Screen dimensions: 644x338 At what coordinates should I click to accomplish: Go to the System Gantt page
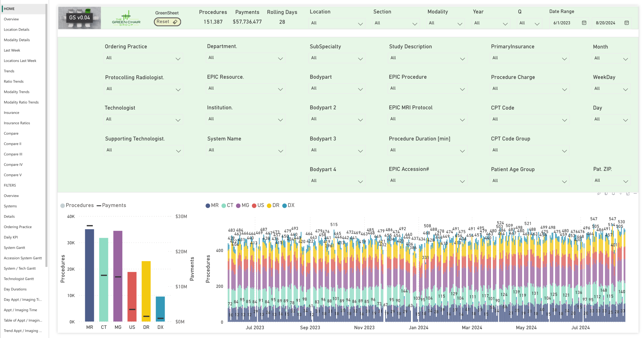[x=14, y=248]
